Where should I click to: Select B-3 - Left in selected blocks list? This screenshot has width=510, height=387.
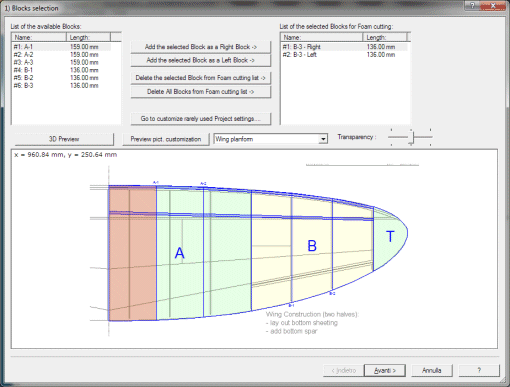point(344,55)
